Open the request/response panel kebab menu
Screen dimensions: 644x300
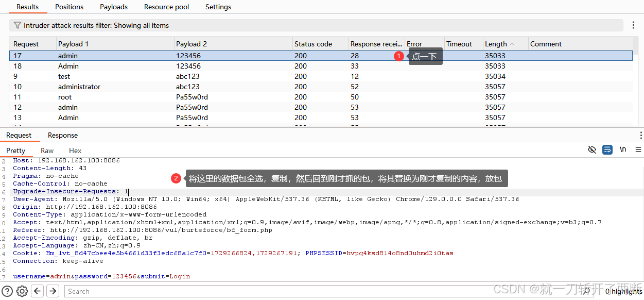pos(641,136)
